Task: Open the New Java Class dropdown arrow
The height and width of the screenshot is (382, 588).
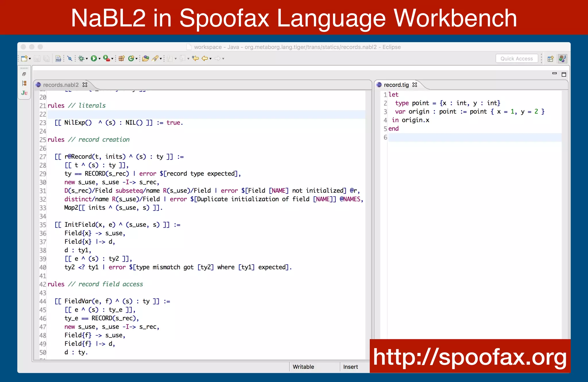Action: [137, 59]
